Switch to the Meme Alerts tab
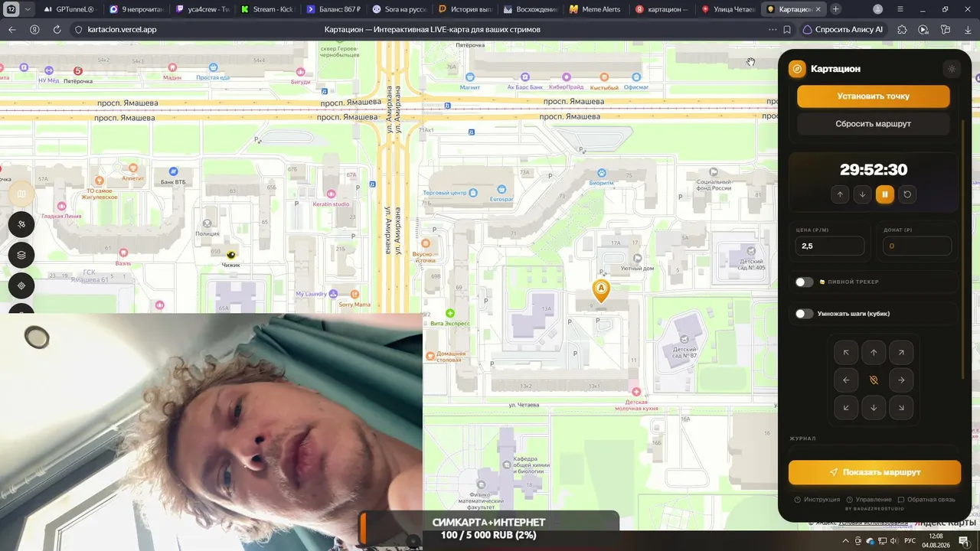The width and height of the screenshot is (980, 551). (597, 9)
